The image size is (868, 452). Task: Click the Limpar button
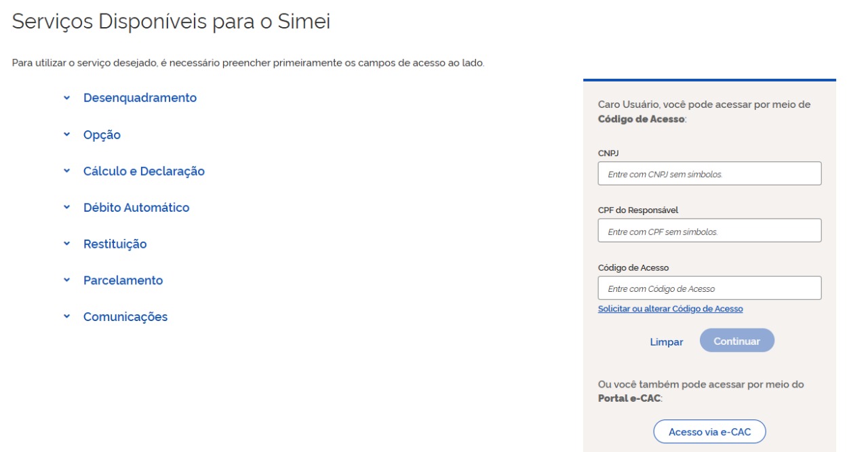pyautogui.click(x=667, y=342)
